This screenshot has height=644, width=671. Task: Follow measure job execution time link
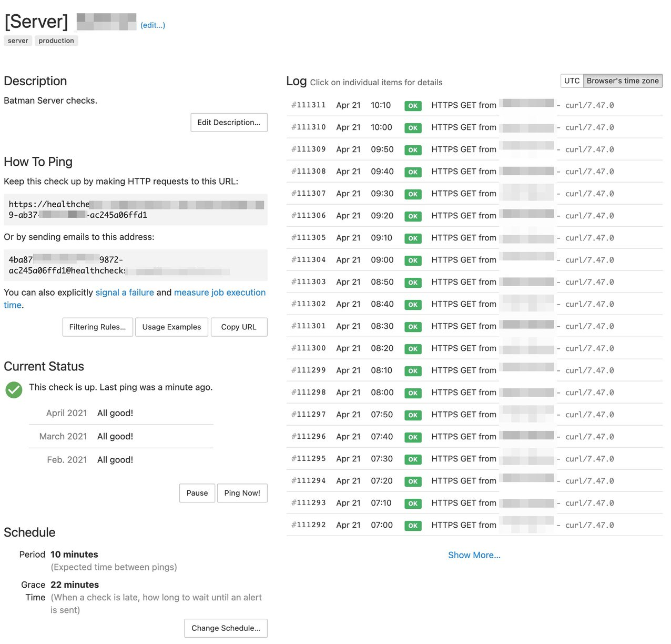point(219,293)
